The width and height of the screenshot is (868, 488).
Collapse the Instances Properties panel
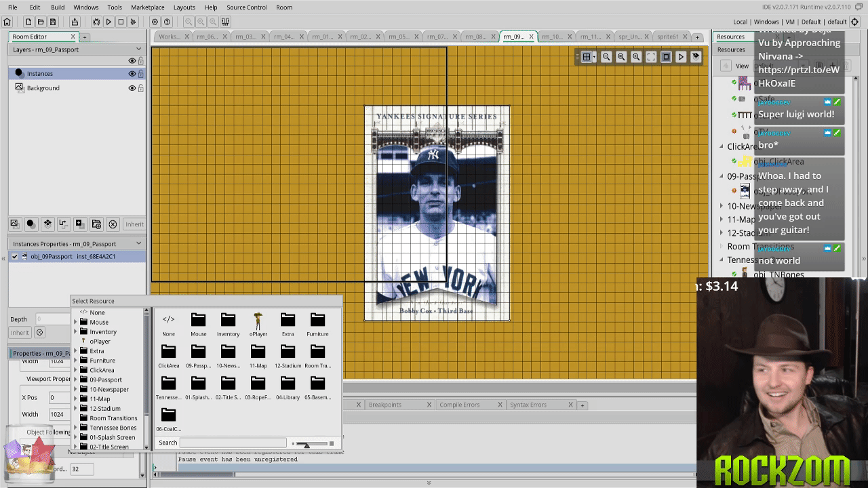pyautogui.click(x=139, y=243)
